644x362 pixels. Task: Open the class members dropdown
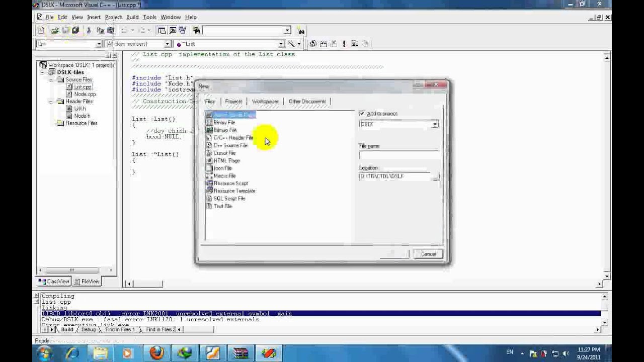tap(168, 44)
